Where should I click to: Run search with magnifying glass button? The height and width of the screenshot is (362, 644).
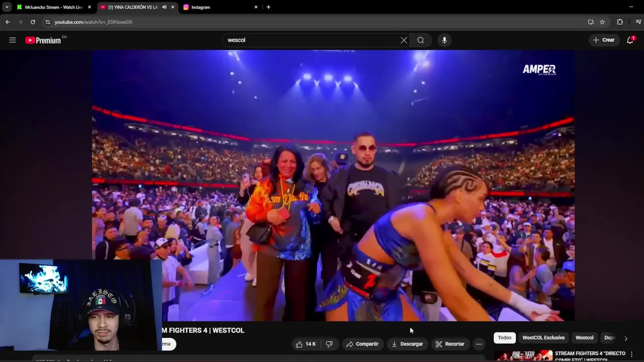pyautogui.click(x=421, y=40)
